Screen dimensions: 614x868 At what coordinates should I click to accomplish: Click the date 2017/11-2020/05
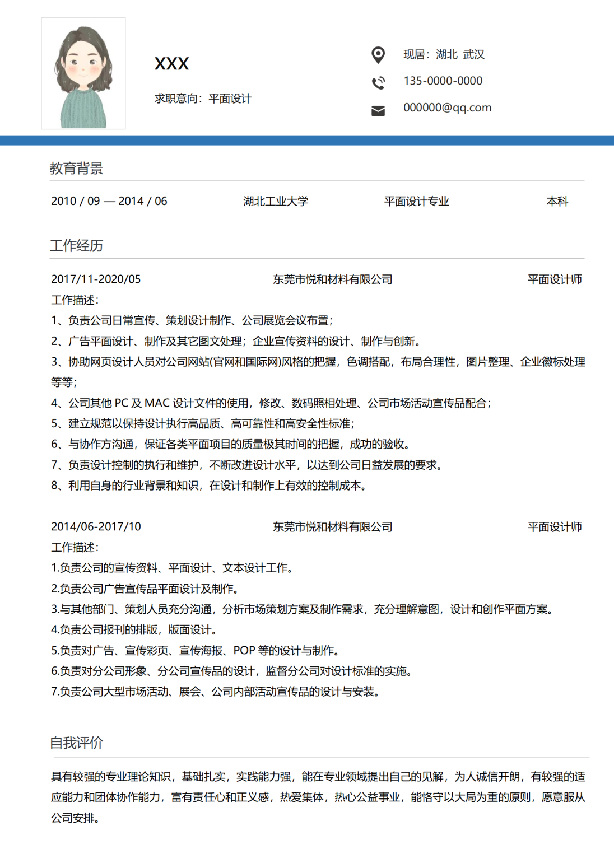[x=96, y=279]
